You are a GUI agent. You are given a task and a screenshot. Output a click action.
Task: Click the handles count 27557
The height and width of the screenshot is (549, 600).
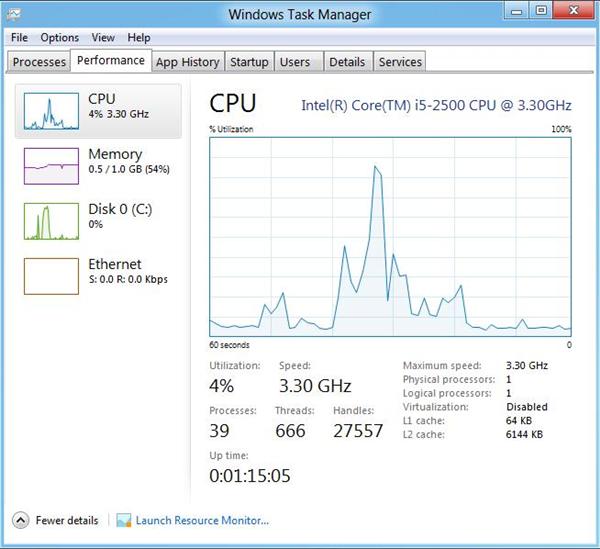click(358, 431)
